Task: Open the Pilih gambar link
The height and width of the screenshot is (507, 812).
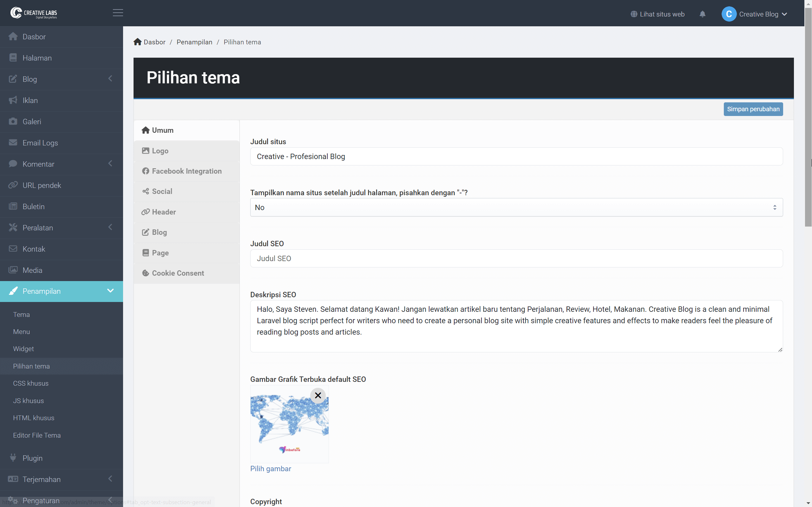Action: 271,468
